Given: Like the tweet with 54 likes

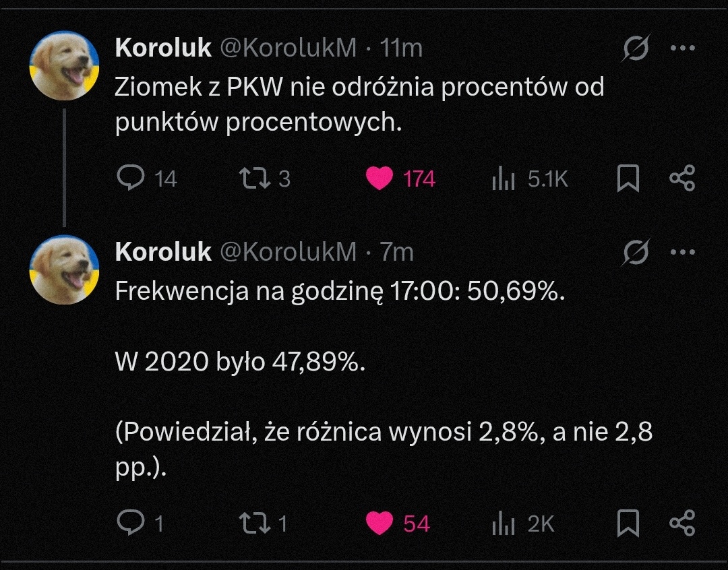Looking at the screenshot, I should click(380, 524).
